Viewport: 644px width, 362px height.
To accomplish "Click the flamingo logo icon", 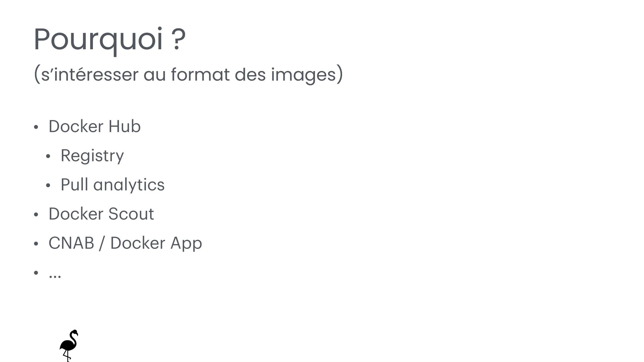I will click(69, 346).
